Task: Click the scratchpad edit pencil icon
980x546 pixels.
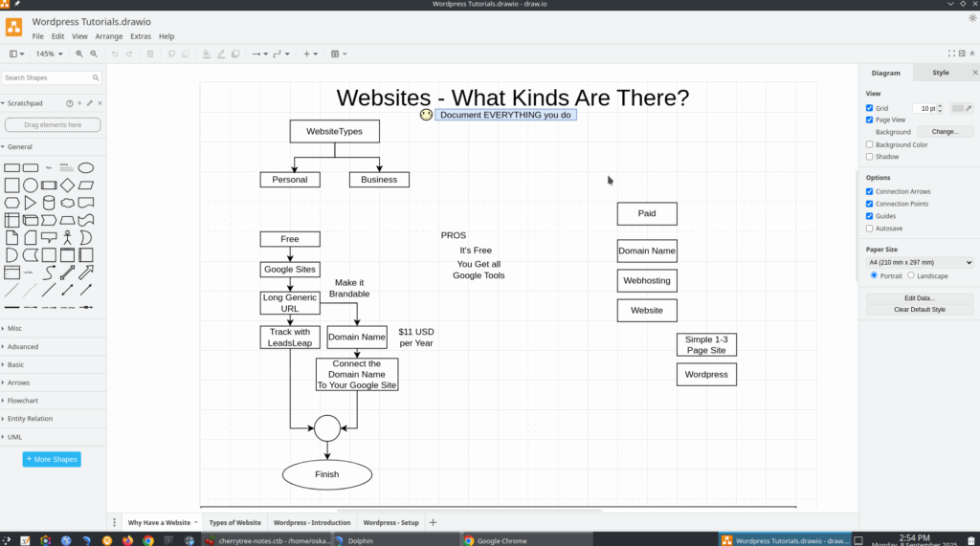Action: [x=90, y=103]
